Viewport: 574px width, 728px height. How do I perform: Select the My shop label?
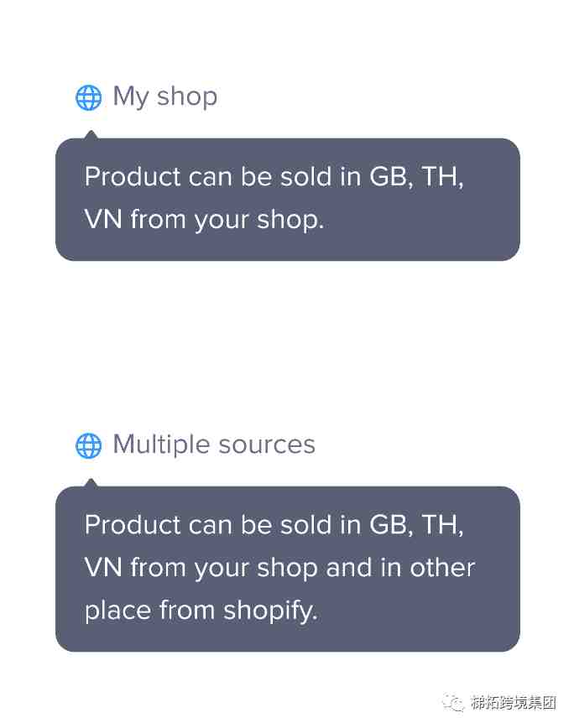point(165,97)
